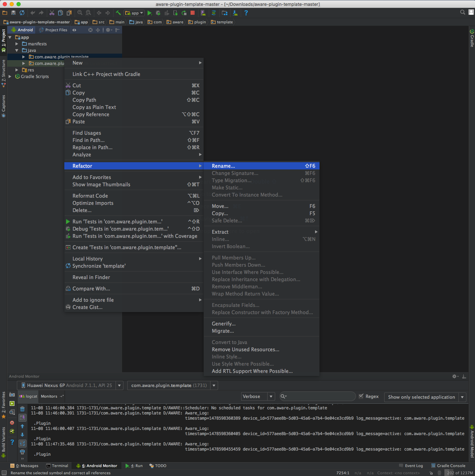Click the project panel settings gear icon
Screen dimensions: 475x476
click(109, 30)
